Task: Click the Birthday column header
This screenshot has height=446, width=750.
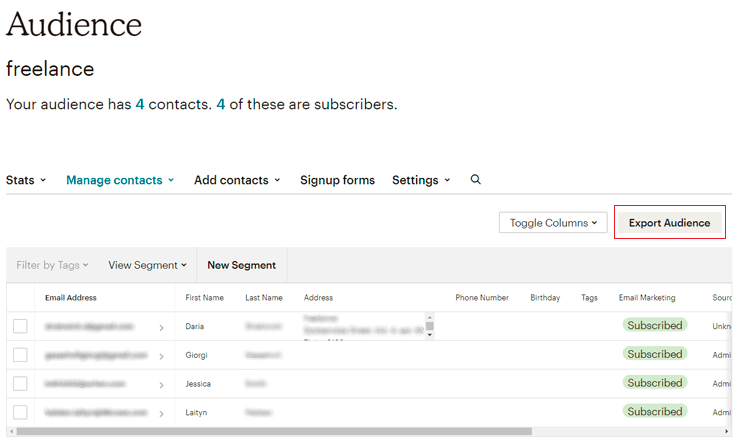Action: (x=545, y=298)
